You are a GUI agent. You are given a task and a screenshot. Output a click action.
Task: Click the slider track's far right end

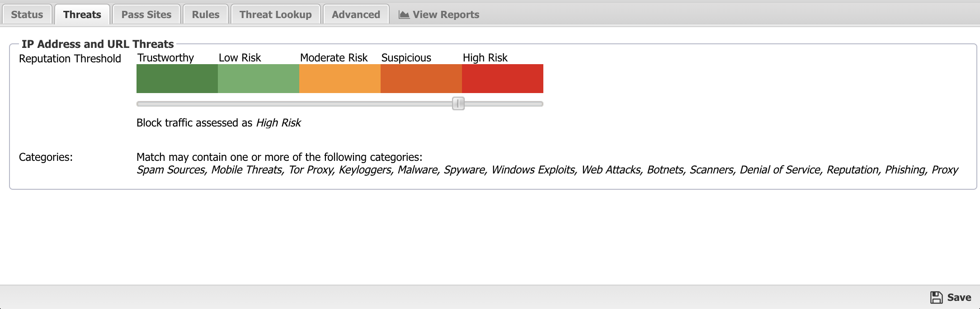[540, 104]
